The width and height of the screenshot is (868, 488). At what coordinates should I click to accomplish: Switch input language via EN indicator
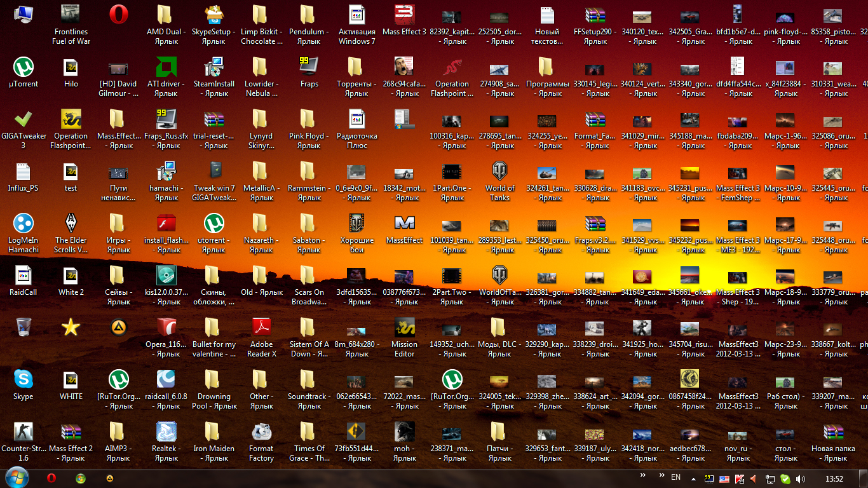(x=676, y=478)
